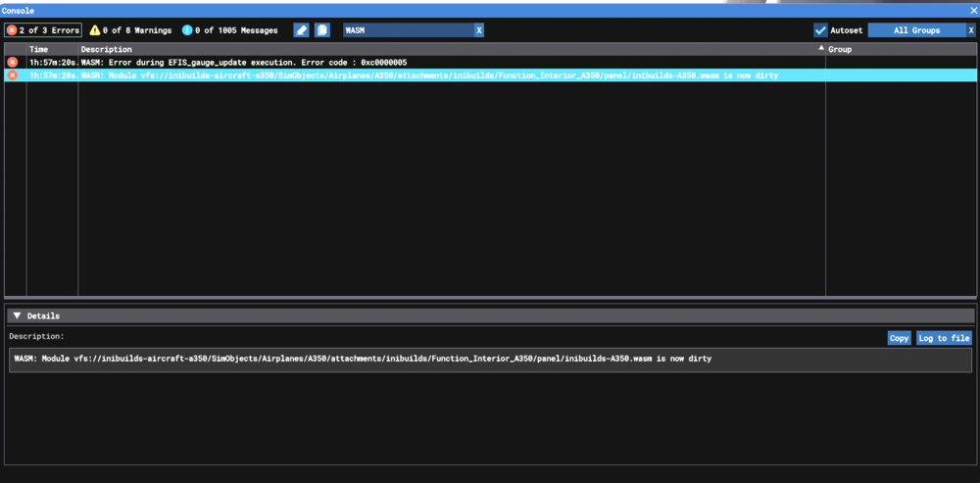Click the WASM search input field
Image resolution: width=980 pixels, height=483 pixels.
tap(406, 30)
